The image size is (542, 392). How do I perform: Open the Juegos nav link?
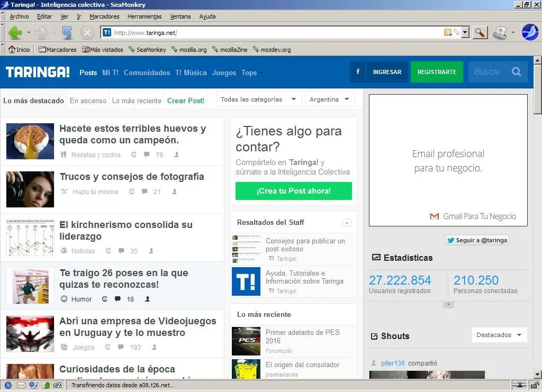click(224, 72)
